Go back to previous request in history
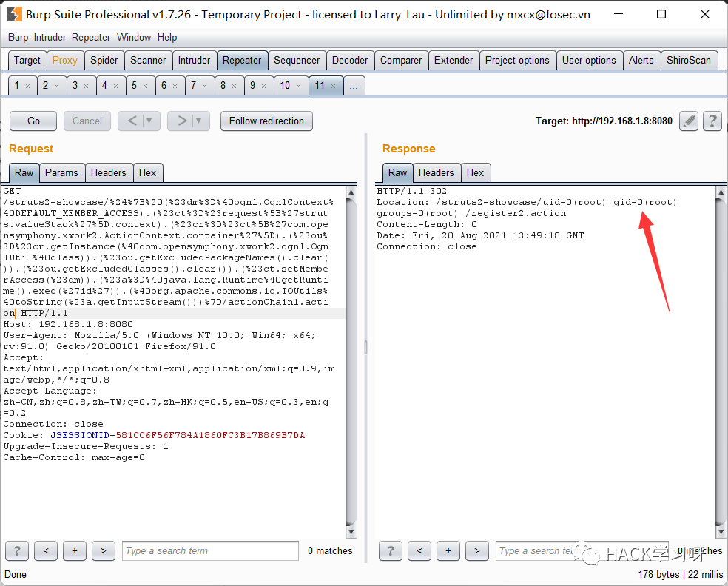This screenshot has height=586, width=728. 132,121
